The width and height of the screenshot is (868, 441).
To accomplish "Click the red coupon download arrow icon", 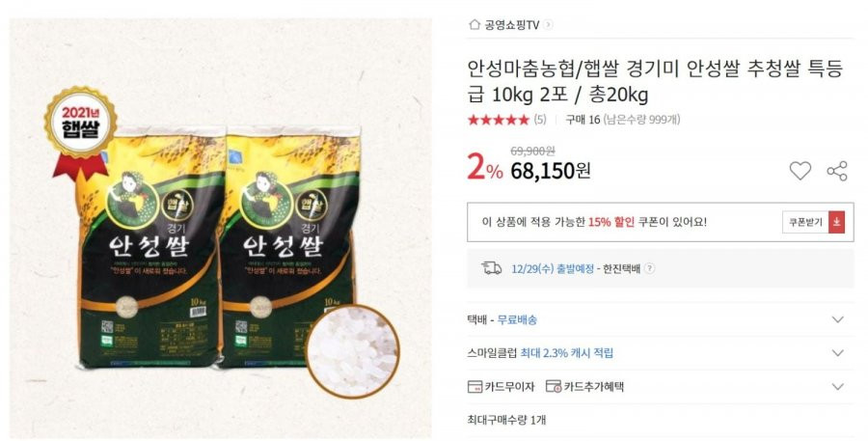I will 836,222.
